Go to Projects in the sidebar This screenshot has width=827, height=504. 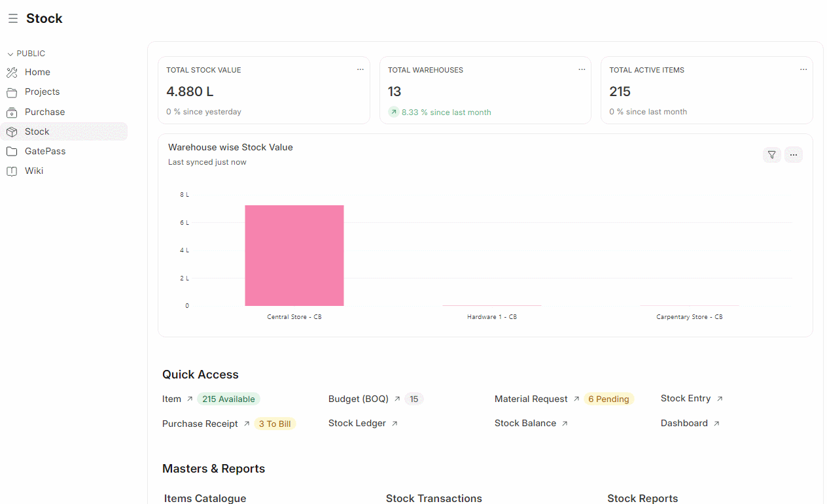(42, 92)
